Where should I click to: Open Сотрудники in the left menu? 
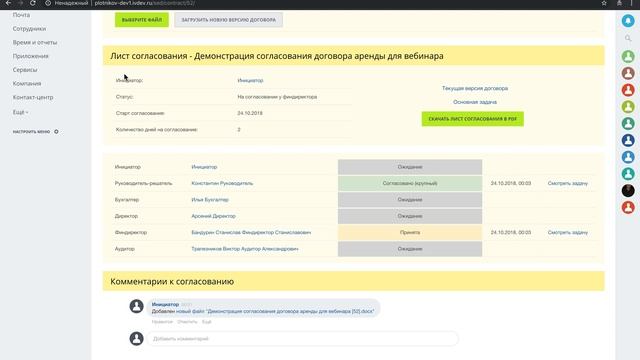[x=29, y=29]
